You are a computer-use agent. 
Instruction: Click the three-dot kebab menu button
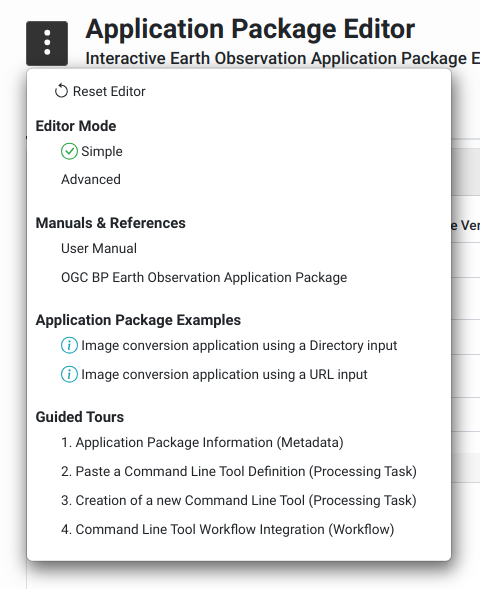coord(47,44)
